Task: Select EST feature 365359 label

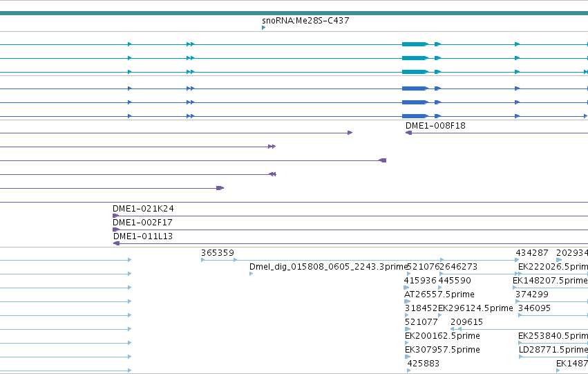Action: coord(218,253)
